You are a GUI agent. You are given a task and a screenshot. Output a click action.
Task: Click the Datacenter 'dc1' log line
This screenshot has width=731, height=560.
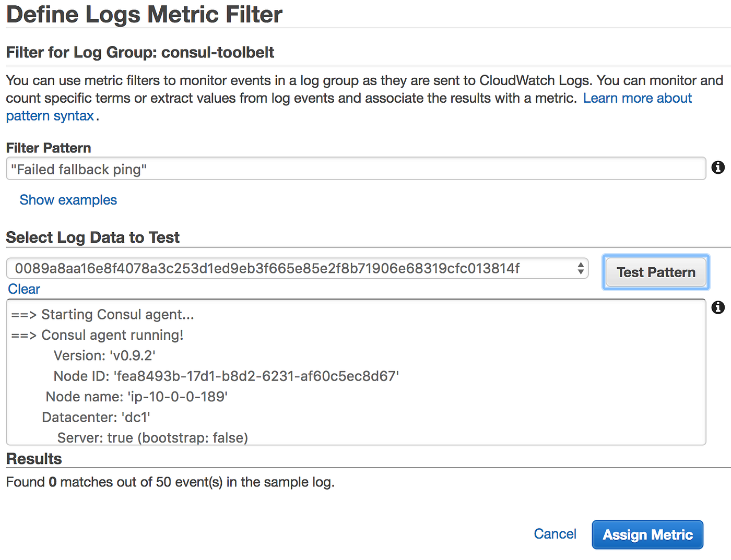point(96,418)
